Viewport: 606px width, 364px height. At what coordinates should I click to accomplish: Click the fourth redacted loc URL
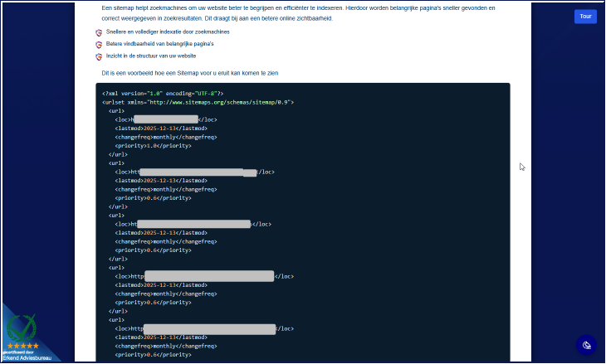click(x=208, y=276)
